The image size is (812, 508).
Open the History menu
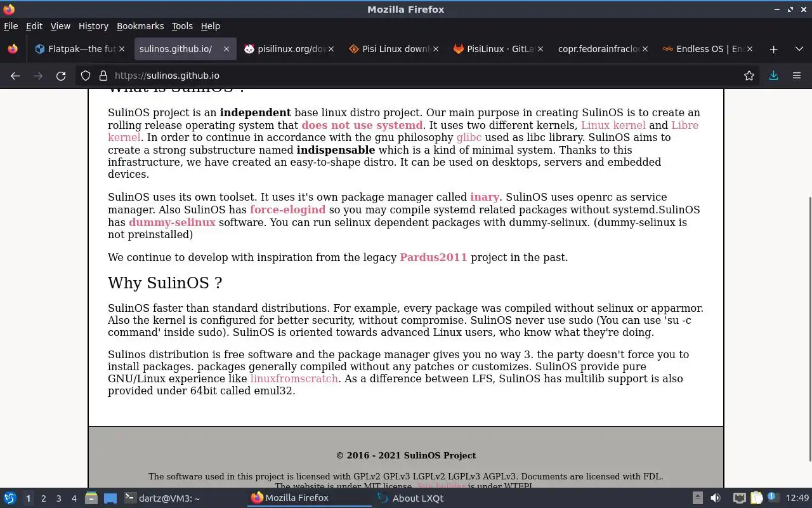click(x=93, y=26)
